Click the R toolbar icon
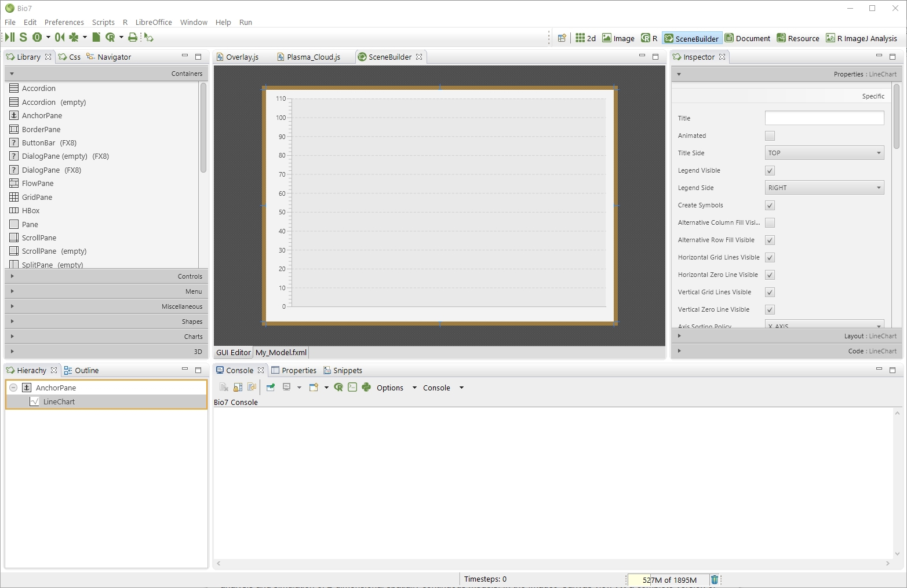 pyautogui.click(x=110, y=37)
